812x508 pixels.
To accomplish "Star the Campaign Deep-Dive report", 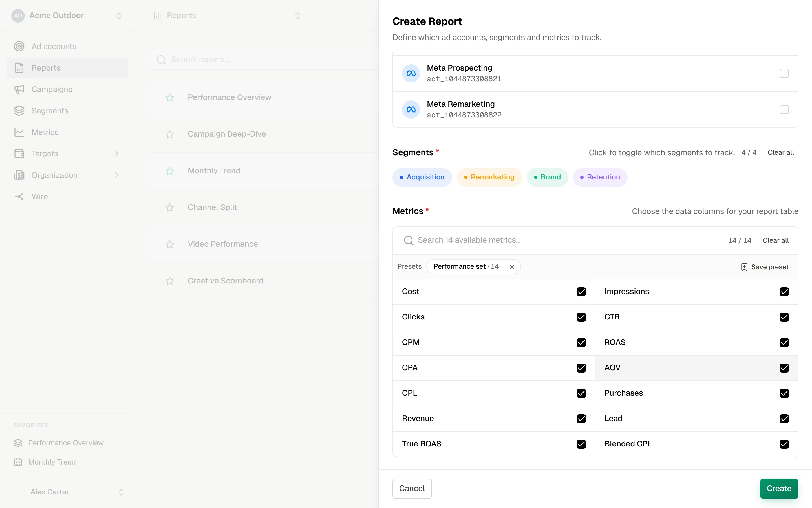I will (x=170, y=134).
